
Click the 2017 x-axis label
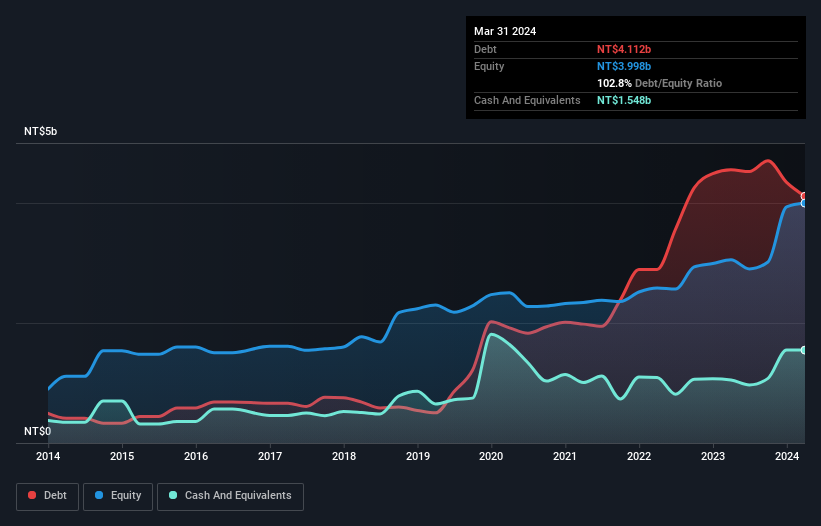click(270, 456)
